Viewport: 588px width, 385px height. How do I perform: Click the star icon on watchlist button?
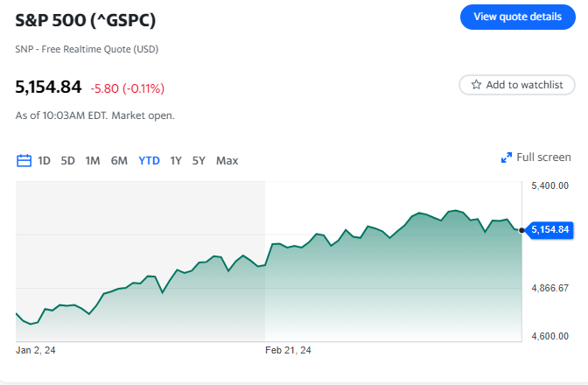(476, 85)
